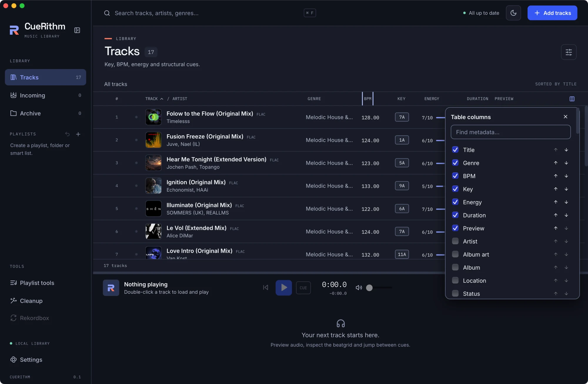Play the current track

[x=284, y=288]
